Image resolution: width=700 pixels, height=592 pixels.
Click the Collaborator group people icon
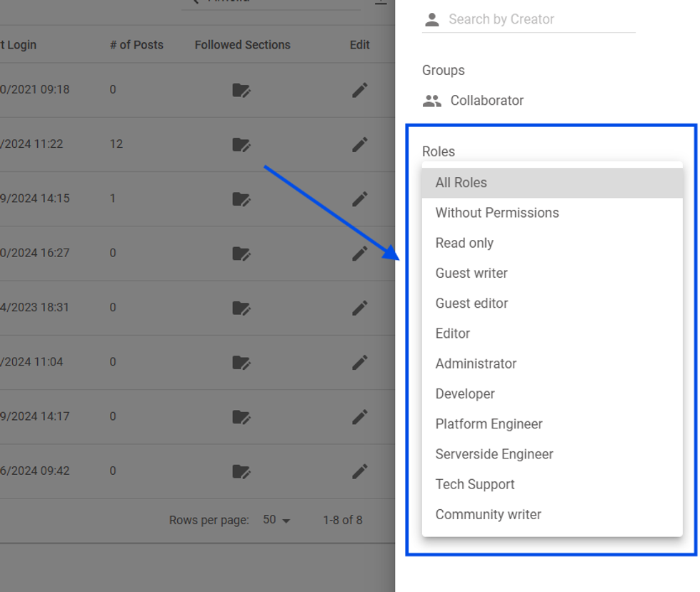(431, 101)
